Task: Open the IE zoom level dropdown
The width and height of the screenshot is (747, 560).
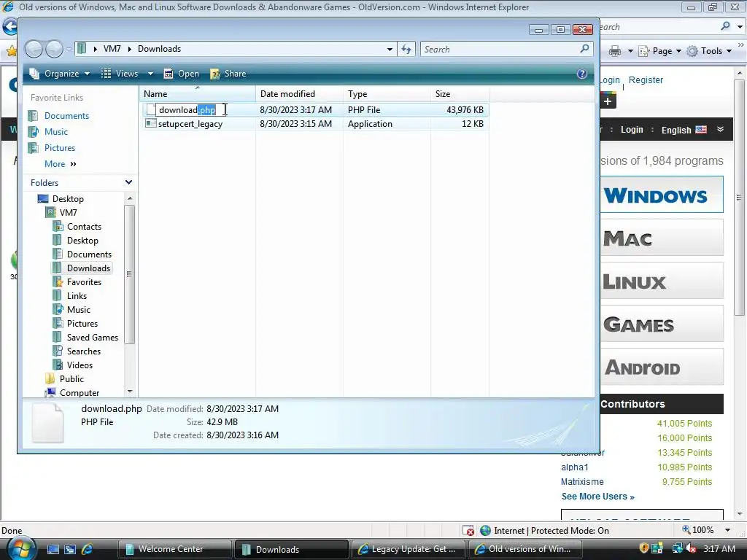Action: [727, 530]
